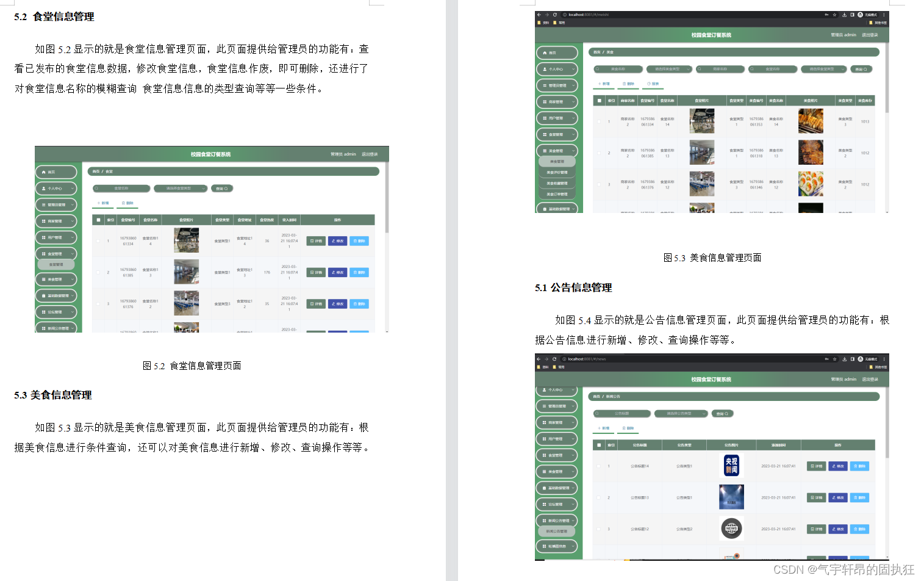Click reload icon in the meishi browser bar
This screenshot has height=581, width=924.
coord(555,15)
